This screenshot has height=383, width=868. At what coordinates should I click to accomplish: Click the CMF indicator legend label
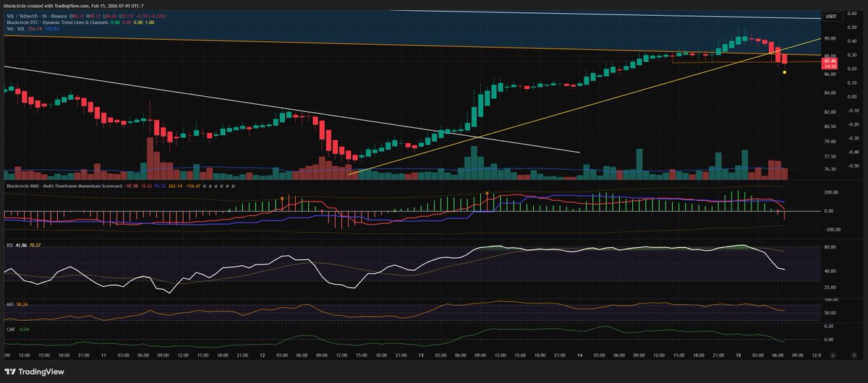[10, 329]
